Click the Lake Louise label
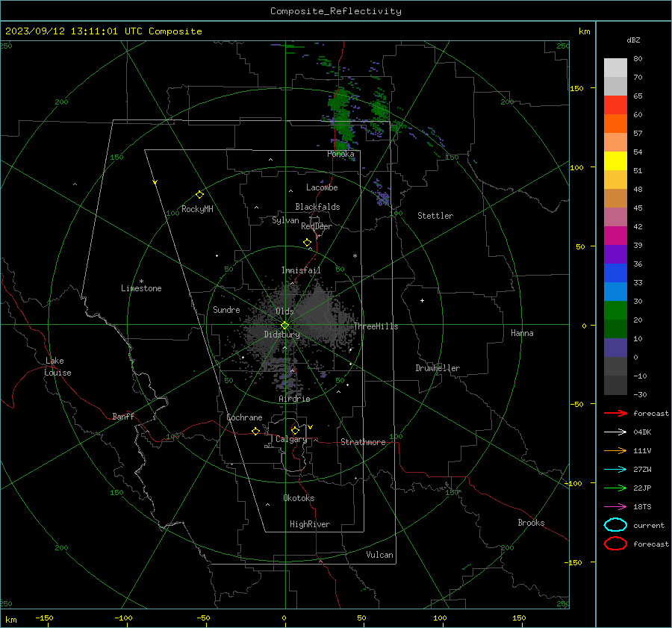 (x=57, y=367)
